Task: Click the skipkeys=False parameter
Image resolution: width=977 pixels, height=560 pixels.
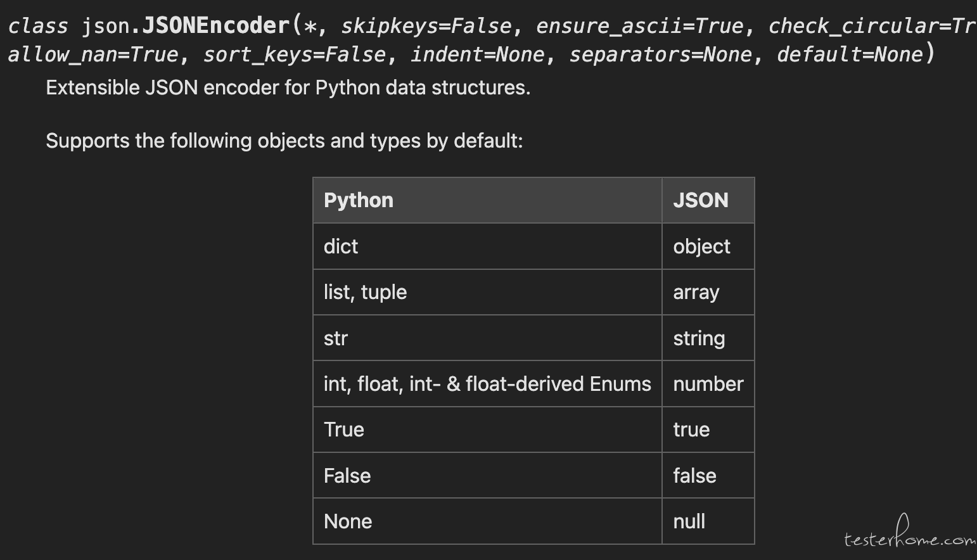Action: click(x=426, y=26)
